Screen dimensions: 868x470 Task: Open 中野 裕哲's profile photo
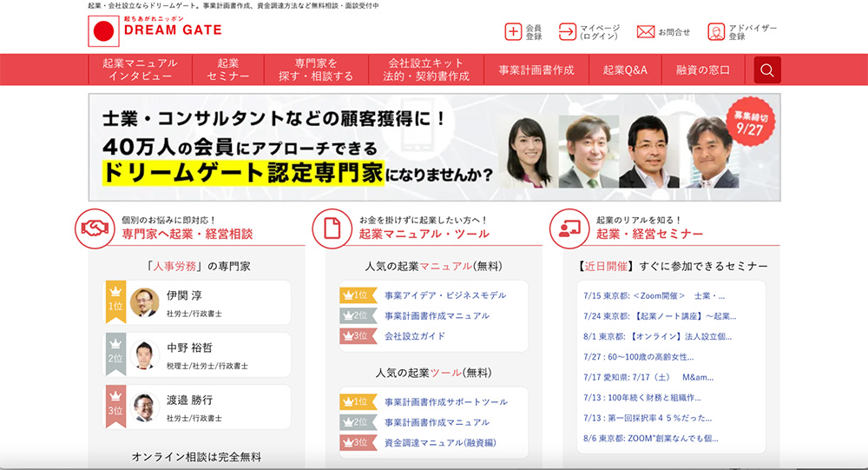tap(144, 354)
